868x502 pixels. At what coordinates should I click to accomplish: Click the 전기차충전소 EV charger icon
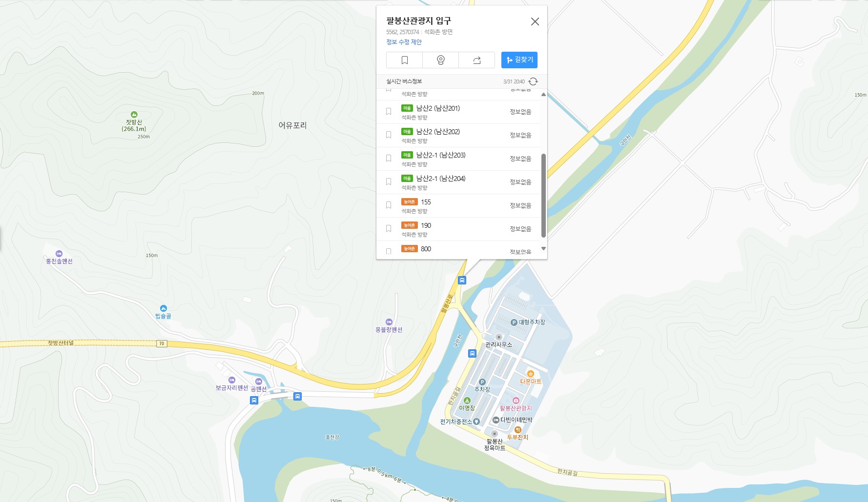click(476, 422)
